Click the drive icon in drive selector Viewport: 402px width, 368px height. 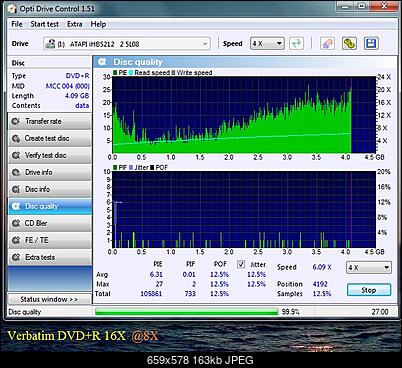50,44
